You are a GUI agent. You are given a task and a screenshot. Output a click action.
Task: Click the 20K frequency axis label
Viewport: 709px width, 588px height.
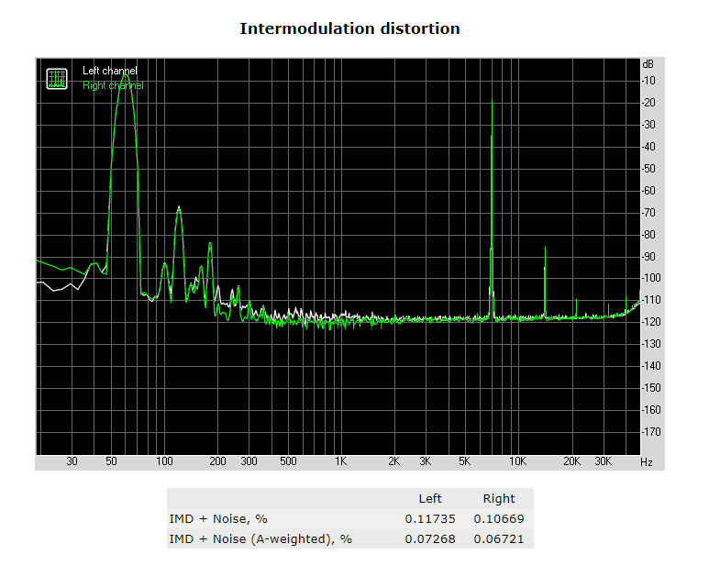(x=572, y=461)
